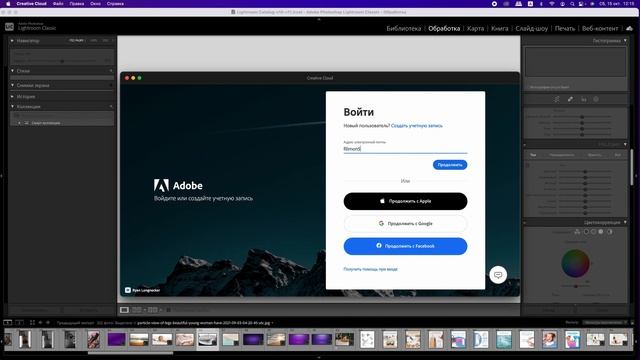Open the Файл menu
Image resolution: width=640 pixels, height=360 pixels.
tap(58, 4)
